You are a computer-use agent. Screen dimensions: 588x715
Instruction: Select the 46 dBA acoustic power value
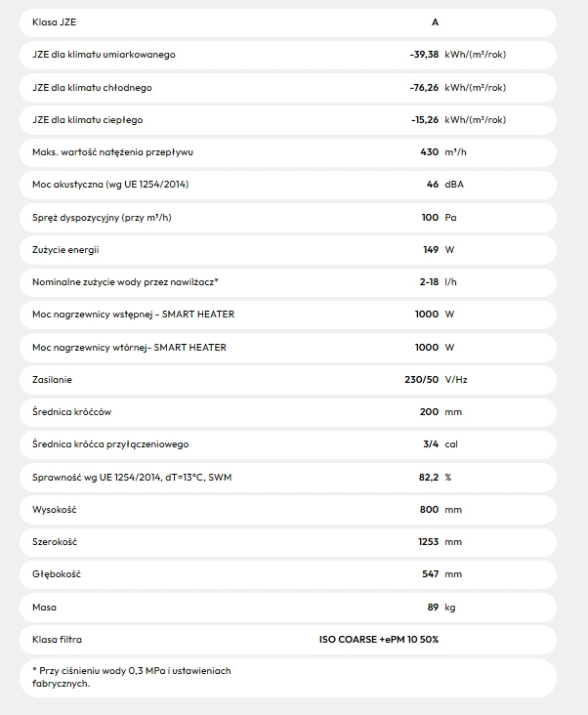(x=444, y=185)
